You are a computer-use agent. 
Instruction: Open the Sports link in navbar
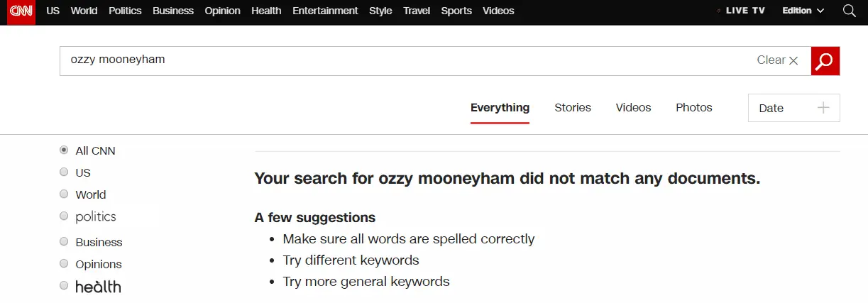coord(456,11)
